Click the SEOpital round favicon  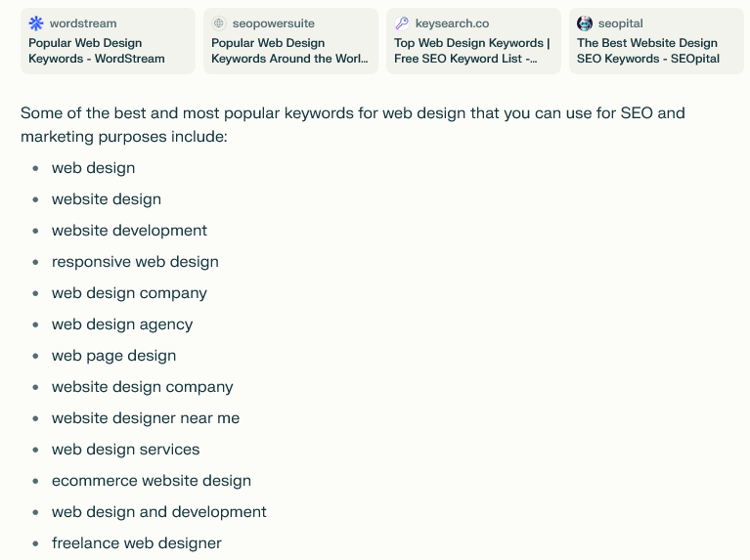tap(585, 23)
